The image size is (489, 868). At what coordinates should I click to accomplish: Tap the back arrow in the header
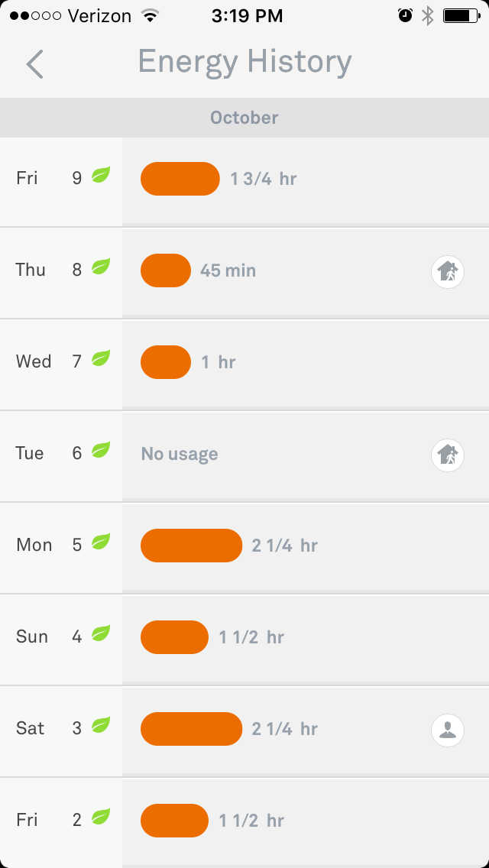(34, 64)
